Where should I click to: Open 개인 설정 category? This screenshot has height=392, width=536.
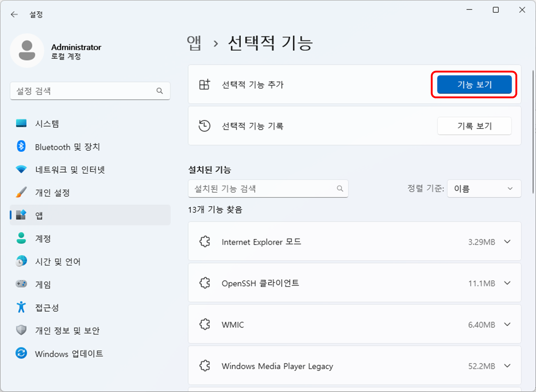point(90,192)
